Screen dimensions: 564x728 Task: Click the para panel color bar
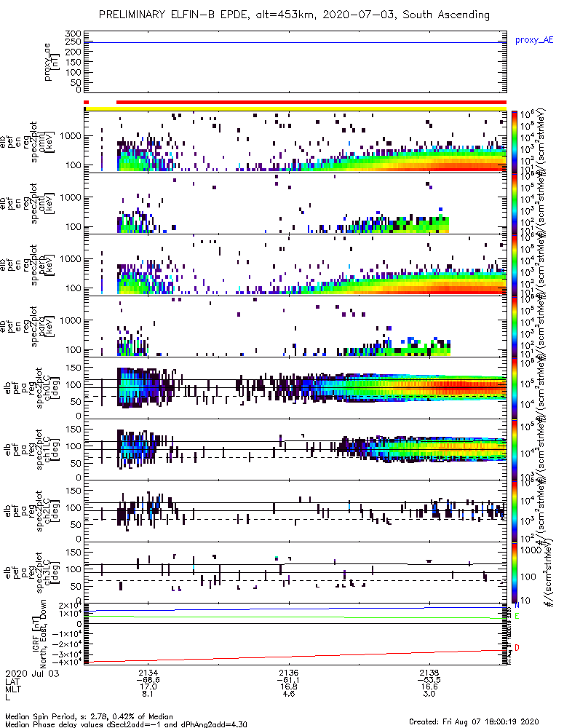514,326
